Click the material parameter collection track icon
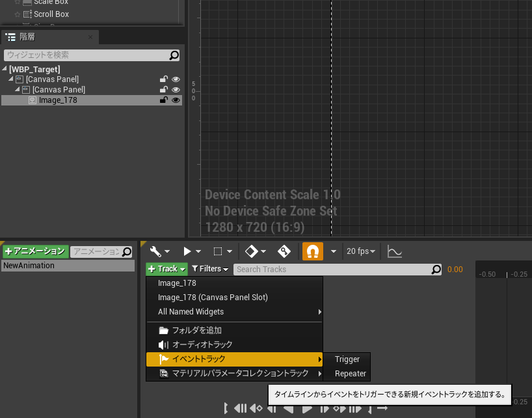Screen dimensions: 532x418 (x=164, y=374)
